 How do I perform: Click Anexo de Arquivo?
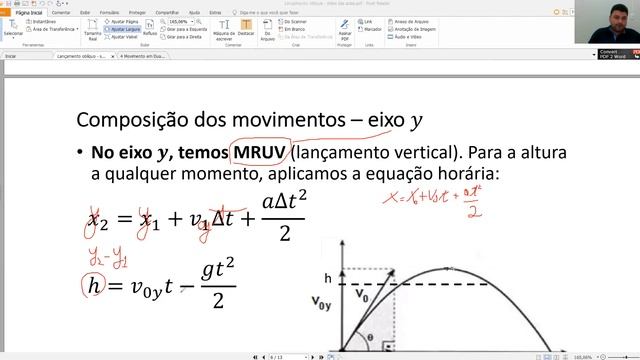point(408,22)
